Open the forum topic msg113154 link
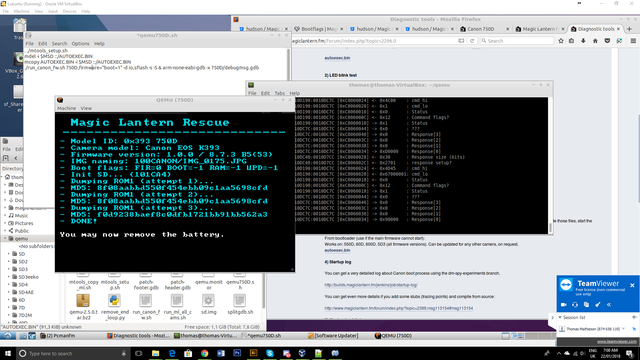 coord(399,308)
